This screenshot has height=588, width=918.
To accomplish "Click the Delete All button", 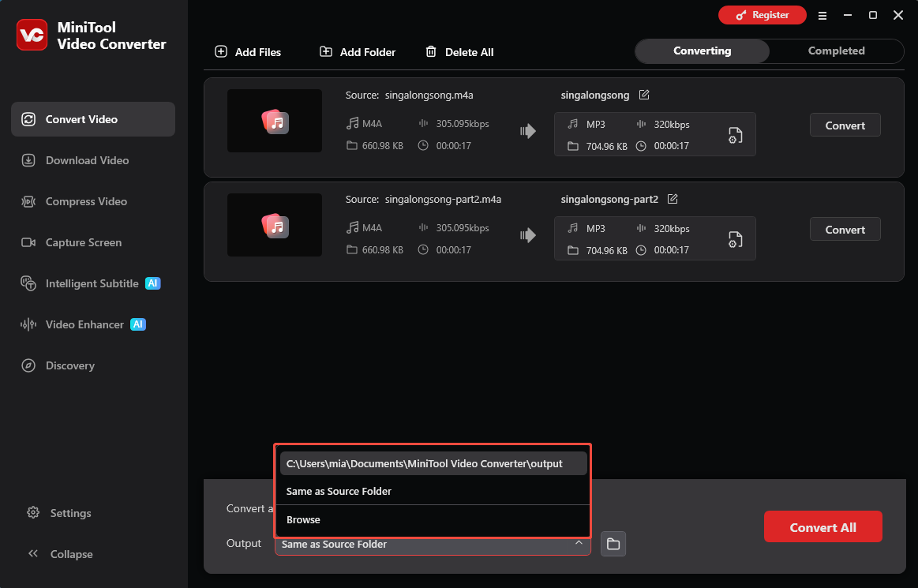I will pos(459,52).
